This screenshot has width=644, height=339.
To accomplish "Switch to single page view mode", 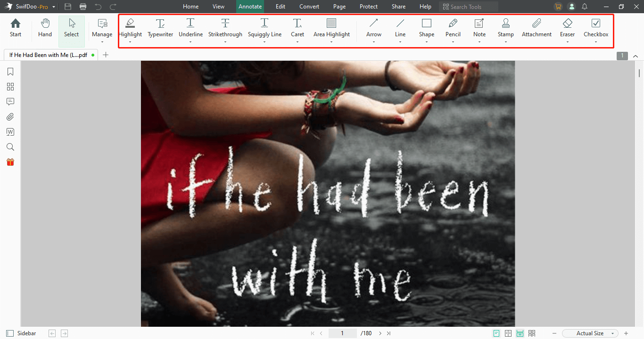I will point(496,333).
